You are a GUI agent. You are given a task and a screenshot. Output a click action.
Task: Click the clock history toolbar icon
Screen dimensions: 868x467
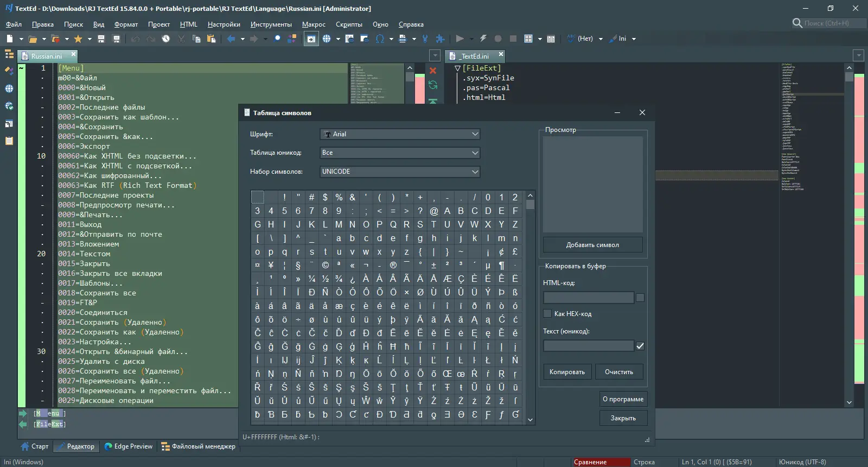166,39
